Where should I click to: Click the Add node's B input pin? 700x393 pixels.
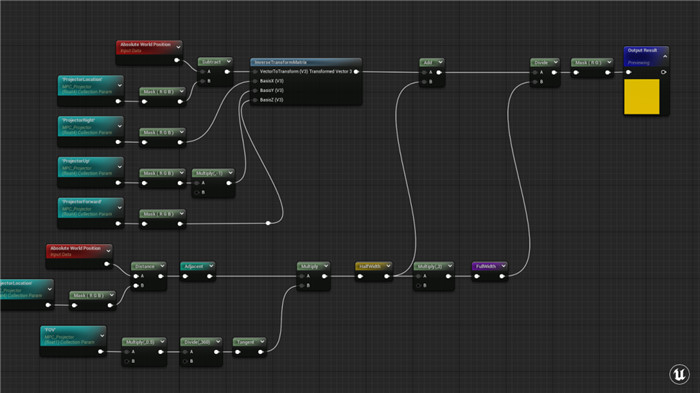coord(424,82)
